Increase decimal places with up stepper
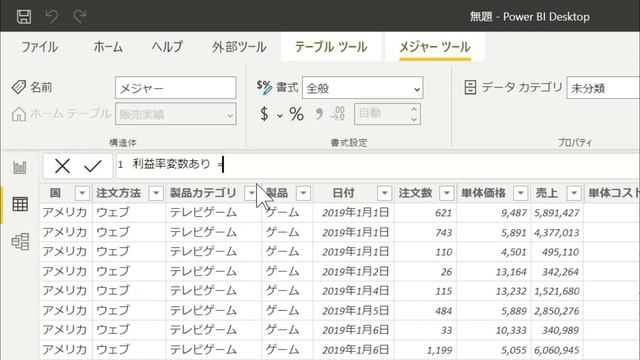 (414, 109)
